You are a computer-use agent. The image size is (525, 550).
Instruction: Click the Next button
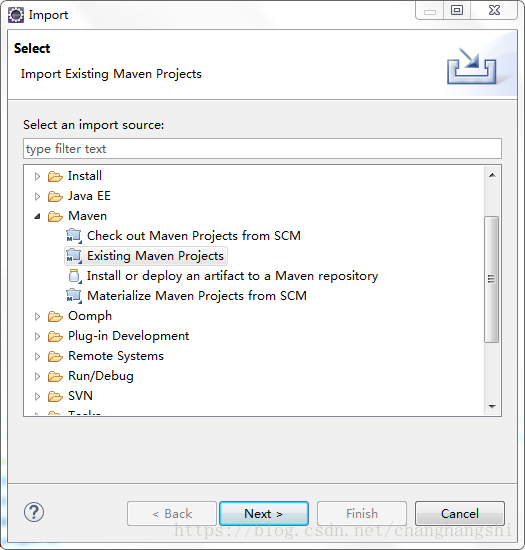coord(264,514)
